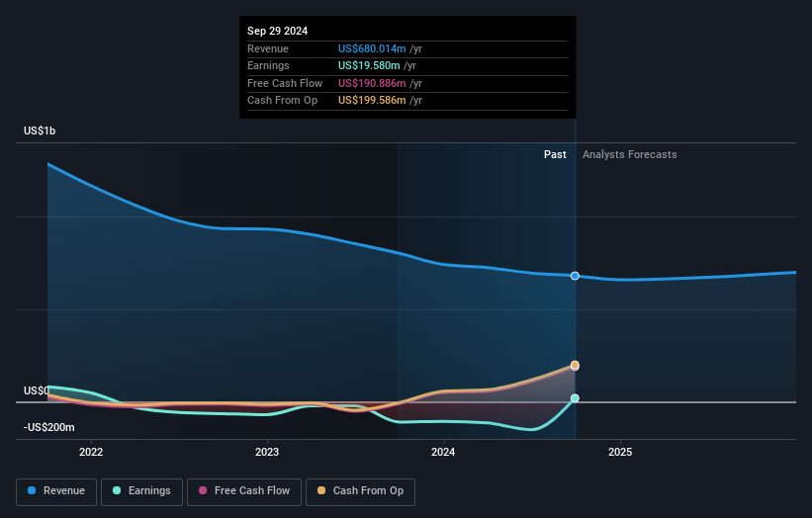Click the Past section label
The image size is (812, 518).
(x=555, y=154)
